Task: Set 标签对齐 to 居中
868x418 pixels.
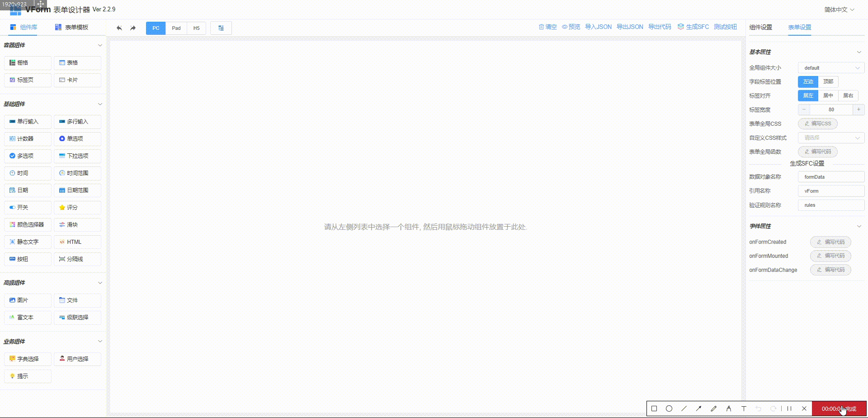Action: (x=828, y=95)
